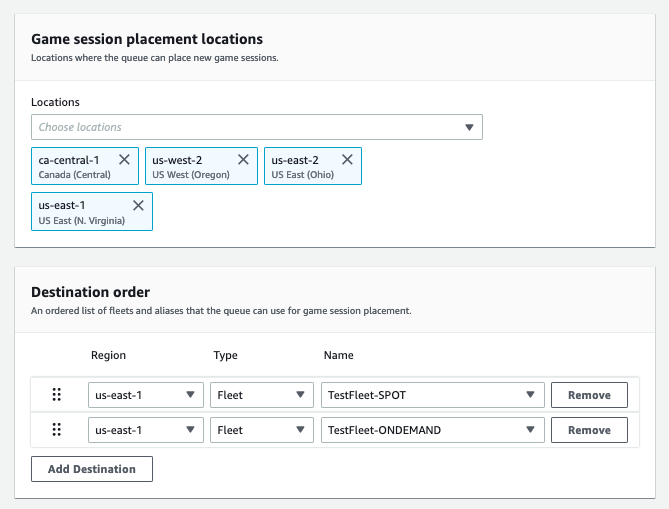This screenshot has width=669, height=509.
Task: Select the us-east-1 location chip
Action: tap(80, 212)
